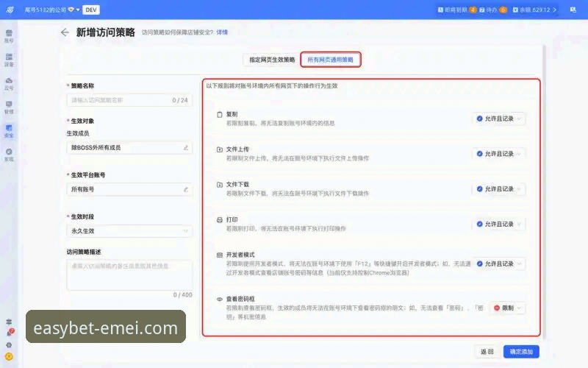The width and height of the screenshot is (588, 368).
Task: Click the rocket icon with red badge in sidebar
Action: (x=10, y=332)
